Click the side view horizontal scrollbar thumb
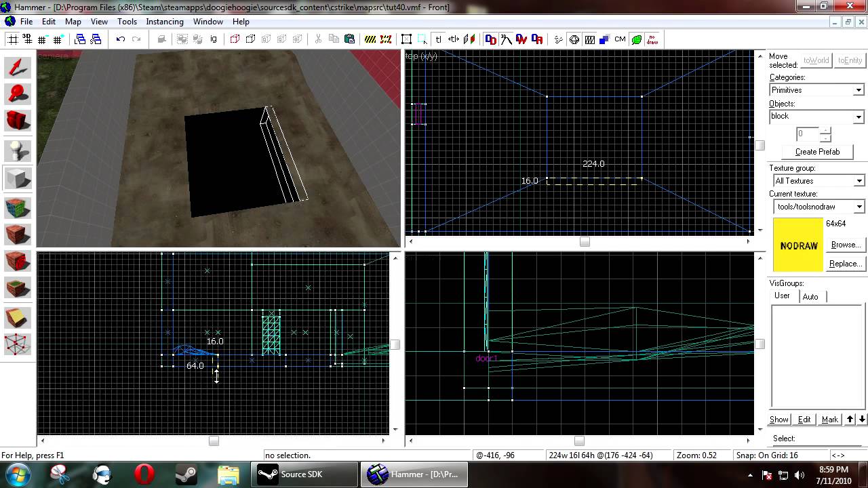The width and height of the screenshot is (868, 488). coord(579,441)
